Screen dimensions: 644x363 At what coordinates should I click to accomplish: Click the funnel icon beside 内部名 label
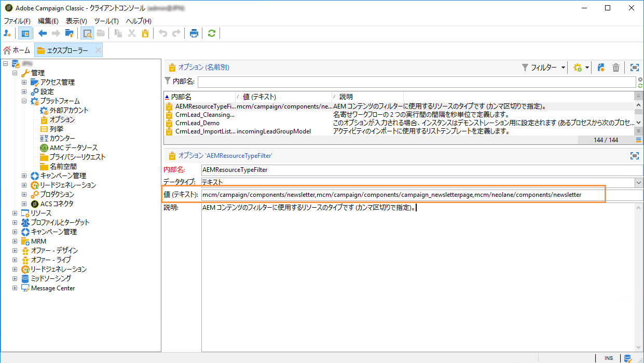click(167, 81)
